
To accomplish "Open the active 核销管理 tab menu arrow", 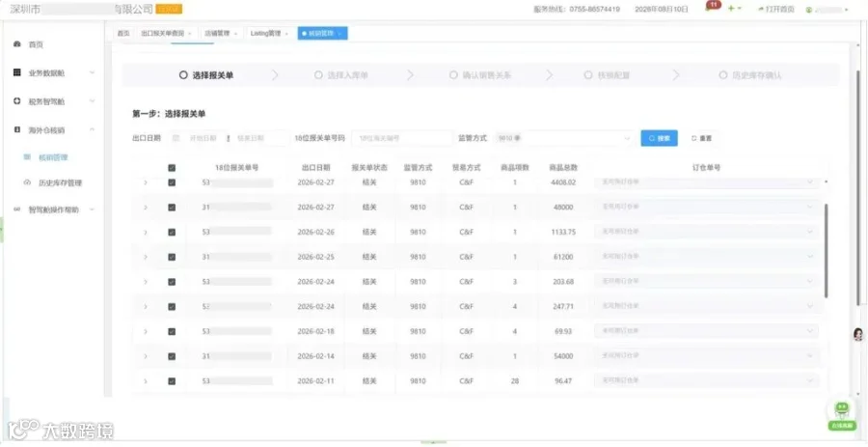I will tap(339, 34).
